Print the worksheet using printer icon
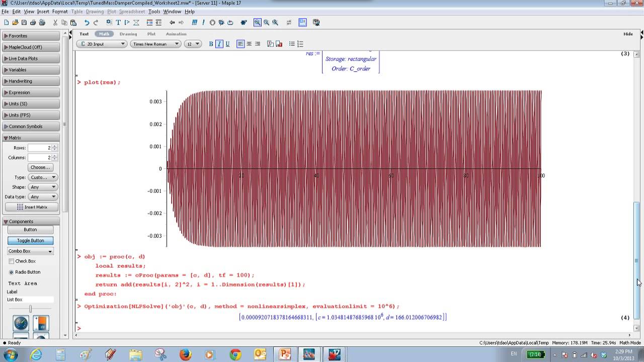 [x=33, y=22]
